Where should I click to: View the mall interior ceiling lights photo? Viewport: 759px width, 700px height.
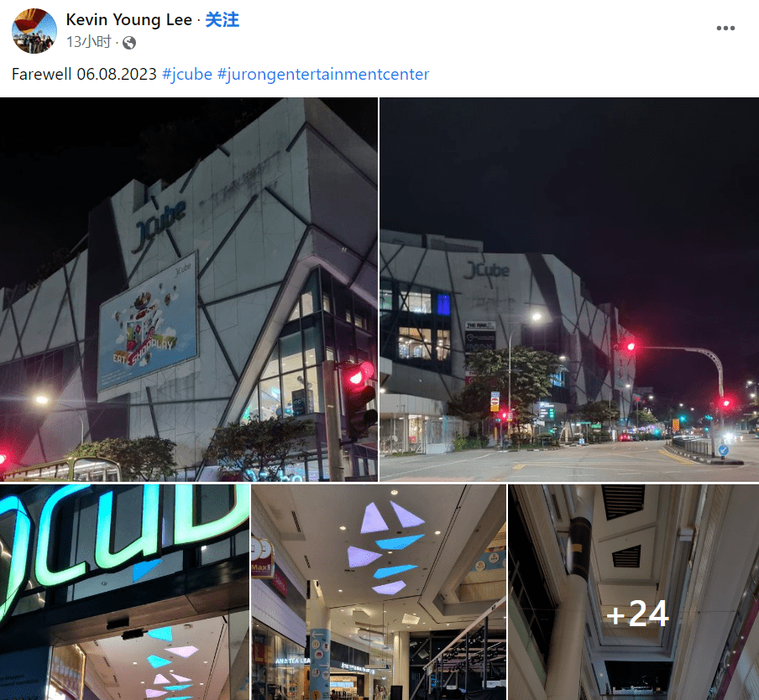tap(379, 592)
